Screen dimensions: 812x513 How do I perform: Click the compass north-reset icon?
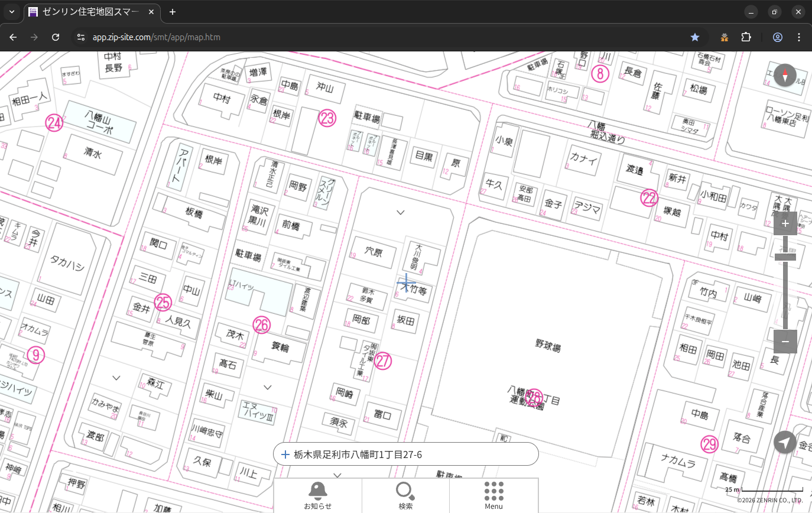[x=785, y=76]
